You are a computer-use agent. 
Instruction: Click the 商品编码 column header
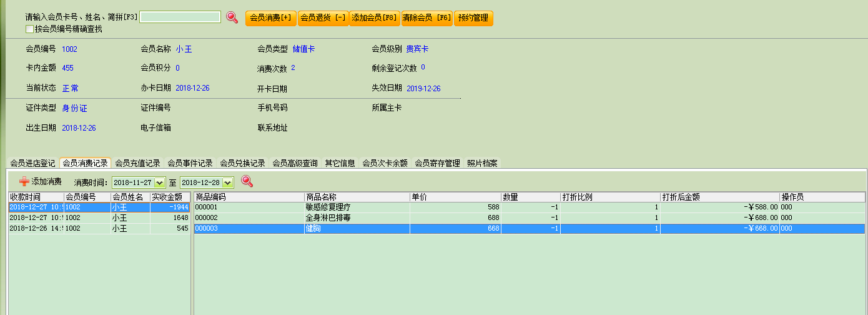tap(249, 197)
